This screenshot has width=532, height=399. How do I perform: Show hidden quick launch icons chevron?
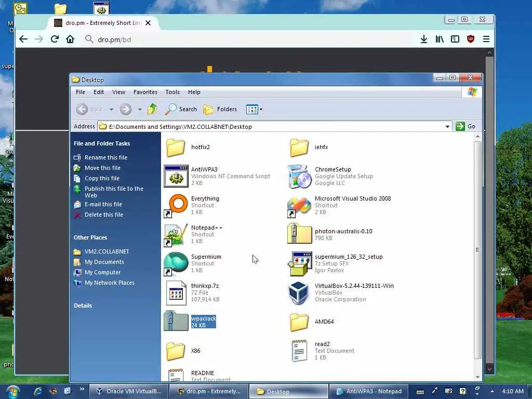coord(82,389)
